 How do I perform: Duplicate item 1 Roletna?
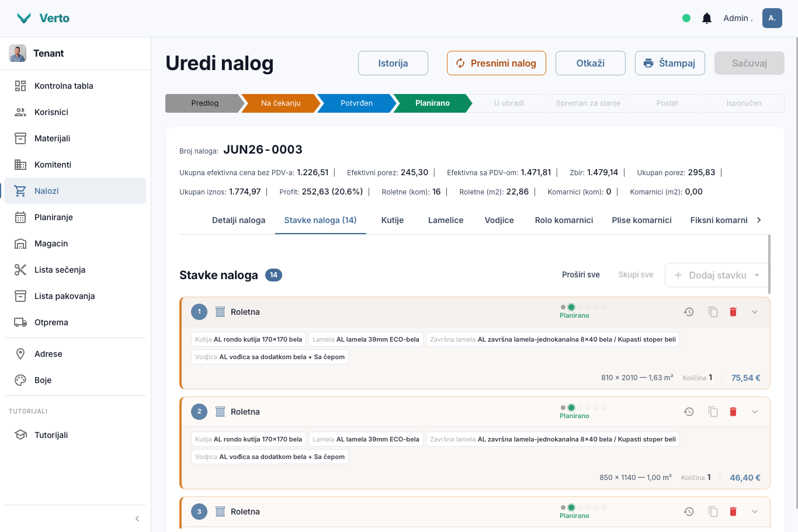pos(713,312)
